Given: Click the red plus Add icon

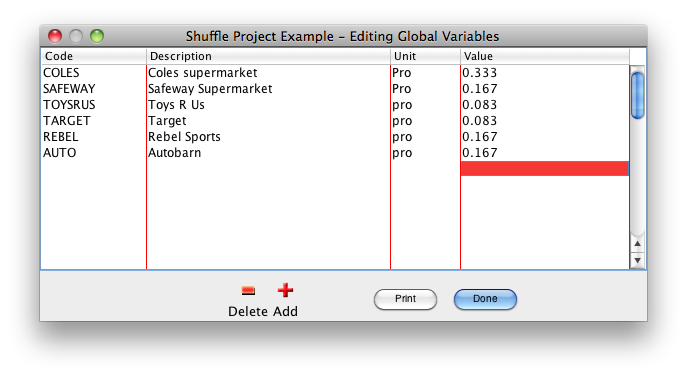Looking at the screenshot, I should point(285,290).
